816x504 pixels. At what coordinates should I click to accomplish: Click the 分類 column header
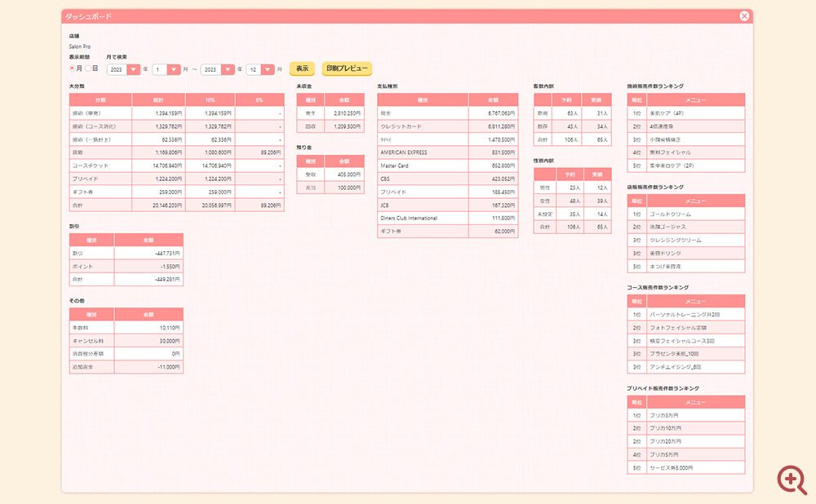pos(100,99)
